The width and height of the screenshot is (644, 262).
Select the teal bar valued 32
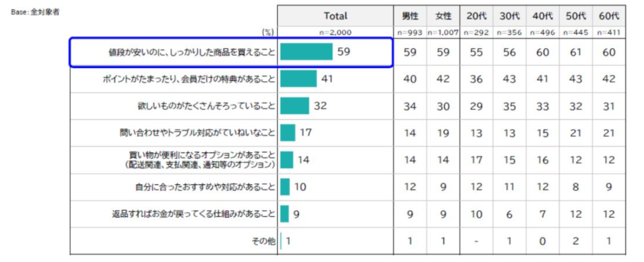click(x=295, y=106)
